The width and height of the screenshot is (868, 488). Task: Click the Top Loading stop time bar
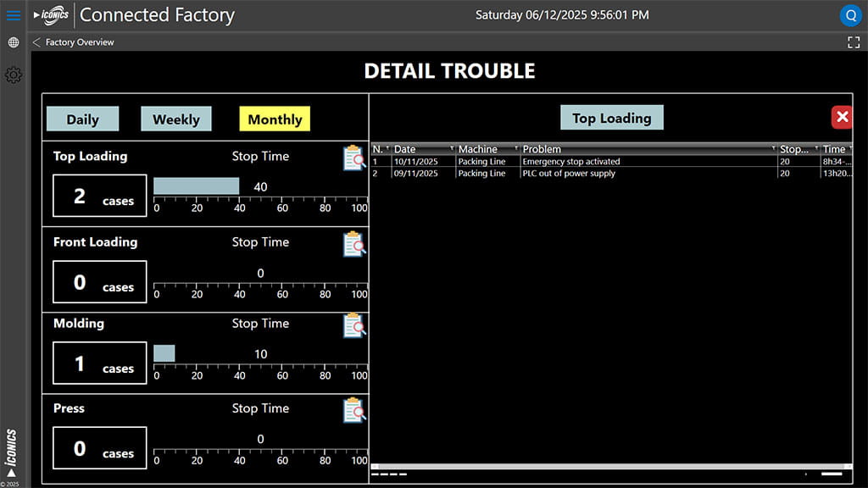pyautogui.click(x=196, y=186)
